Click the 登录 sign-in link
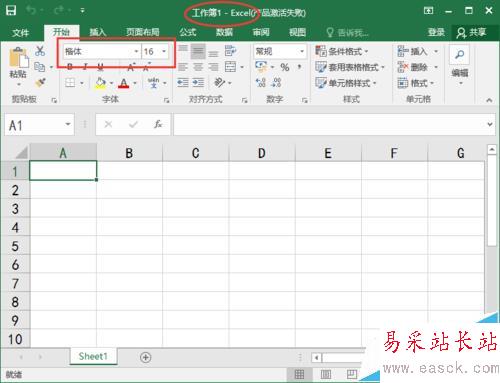The width and height of the screenshot is (500, 383). tap(436, 32)
